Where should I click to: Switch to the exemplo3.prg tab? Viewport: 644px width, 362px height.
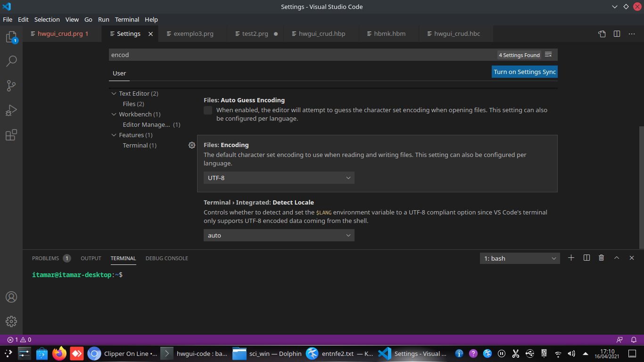coord(193,34)
